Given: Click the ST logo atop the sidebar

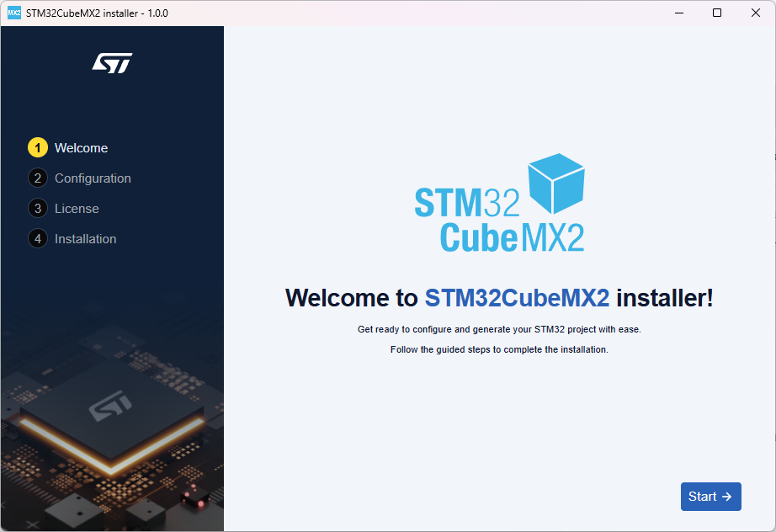Looking at the screenshot, I should [x=112, y=63].
